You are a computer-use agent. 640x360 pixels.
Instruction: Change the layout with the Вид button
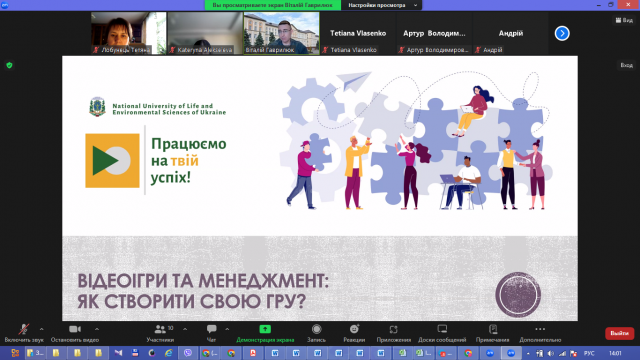click(x=624, y=20)
